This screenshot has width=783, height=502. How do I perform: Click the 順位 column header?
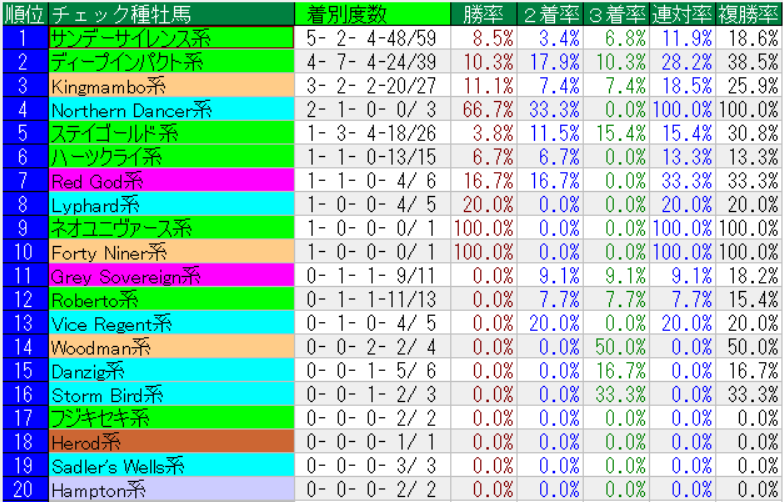[x=23, y=13]
